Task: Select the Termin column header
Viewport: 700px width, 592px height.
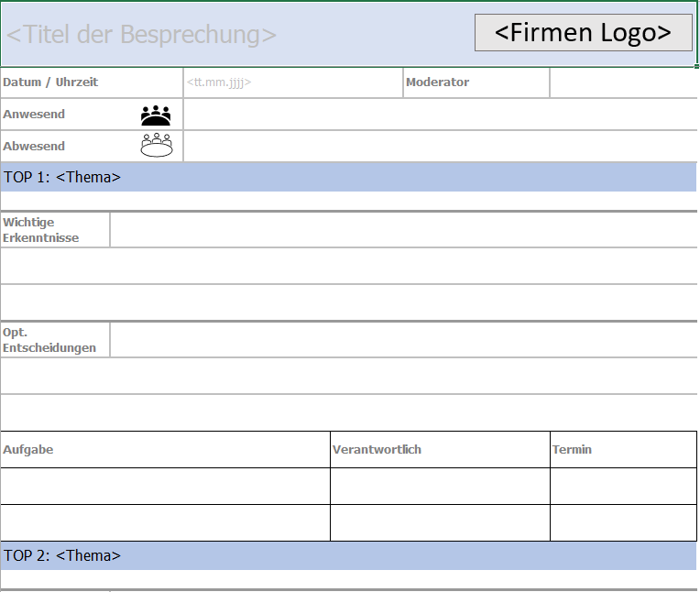Action: coord(623,450)
